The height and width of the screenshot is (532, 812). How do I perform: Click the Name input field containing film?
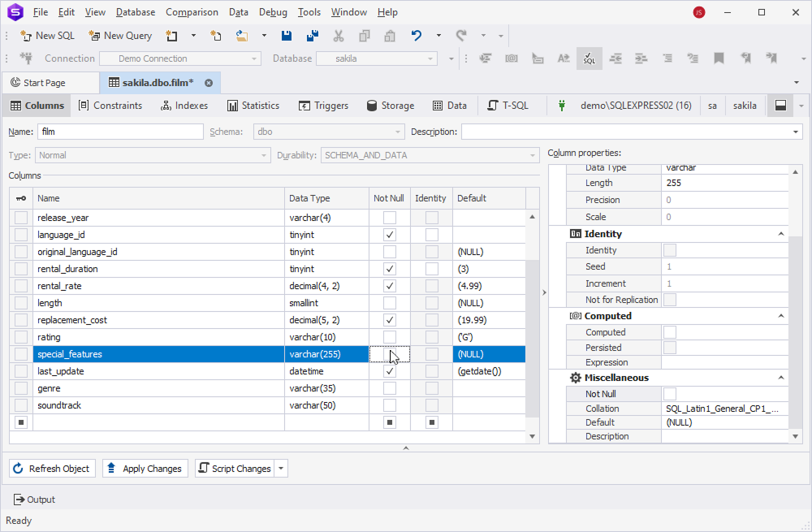(119, 132)
